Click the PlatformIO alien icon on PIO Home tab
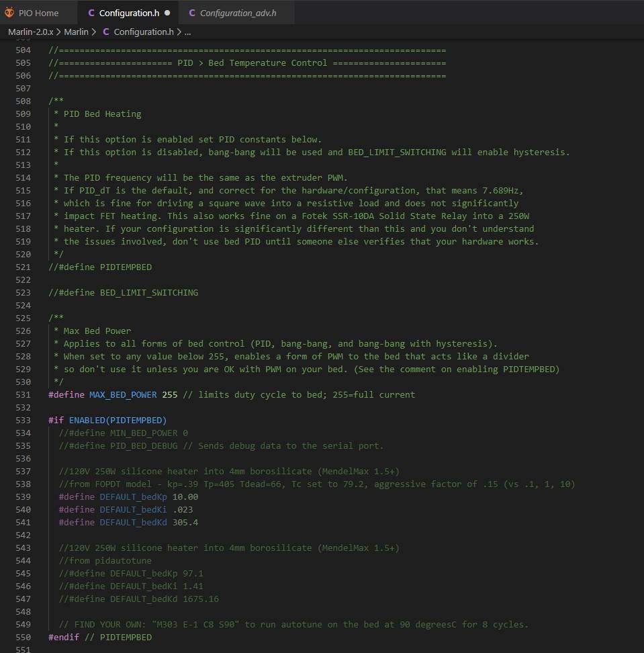Viewport: 644px width, 653px height. 9,13
